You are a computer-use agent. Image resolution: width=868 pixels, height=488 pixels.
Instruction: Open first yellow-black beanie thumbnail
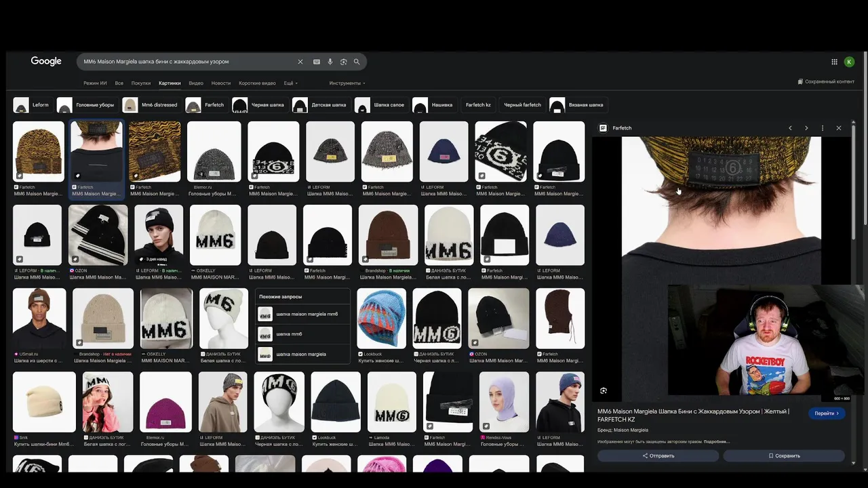(x=39, y=152)
